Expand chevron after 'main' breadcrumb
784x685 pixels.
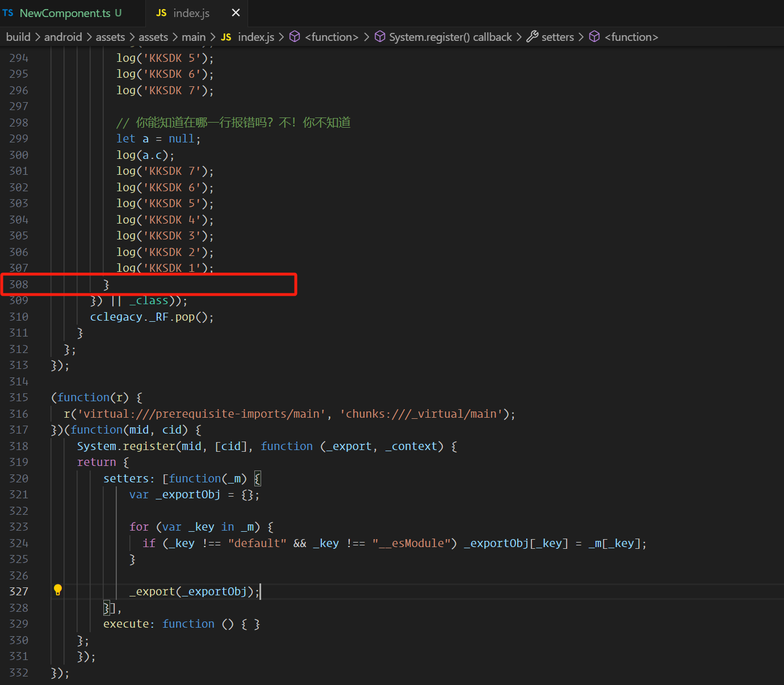[x=213, y=37]
